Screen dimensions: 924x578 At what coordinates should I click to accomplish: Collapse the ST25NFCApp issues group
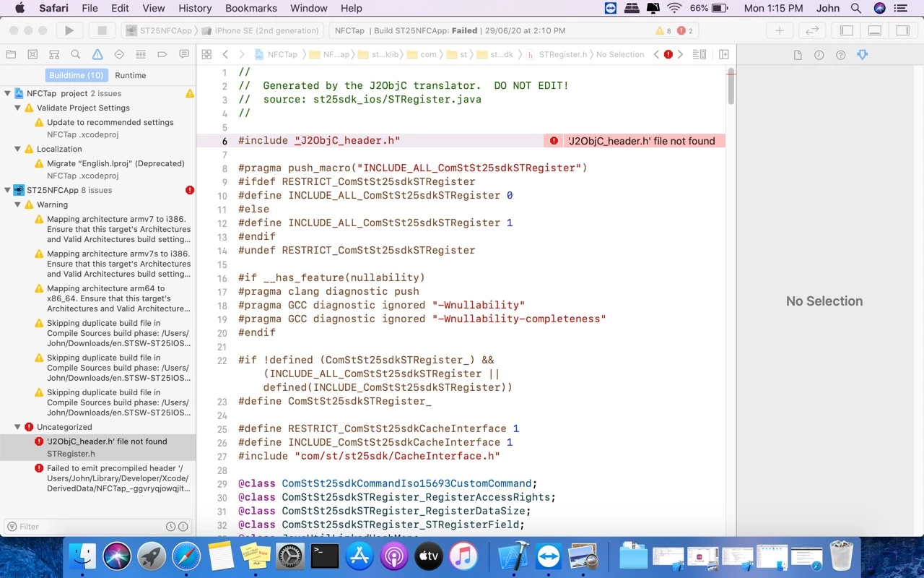(x=7, y=190)
